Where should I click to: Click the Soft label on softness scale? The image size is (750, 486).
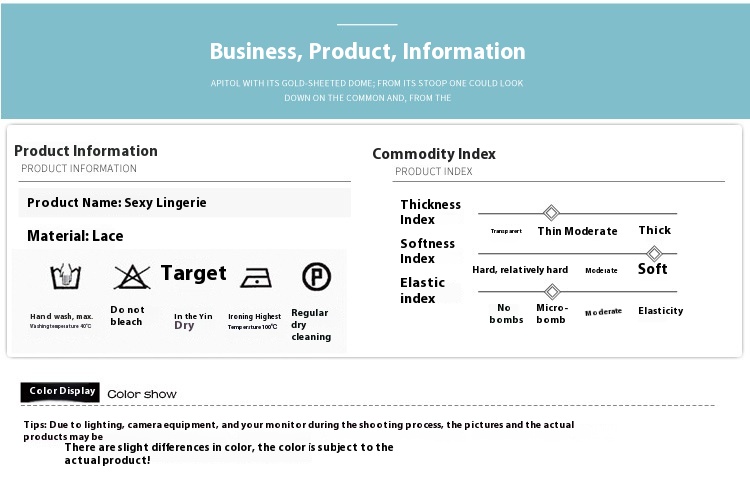pyautogui.click(x=652, y=269)
